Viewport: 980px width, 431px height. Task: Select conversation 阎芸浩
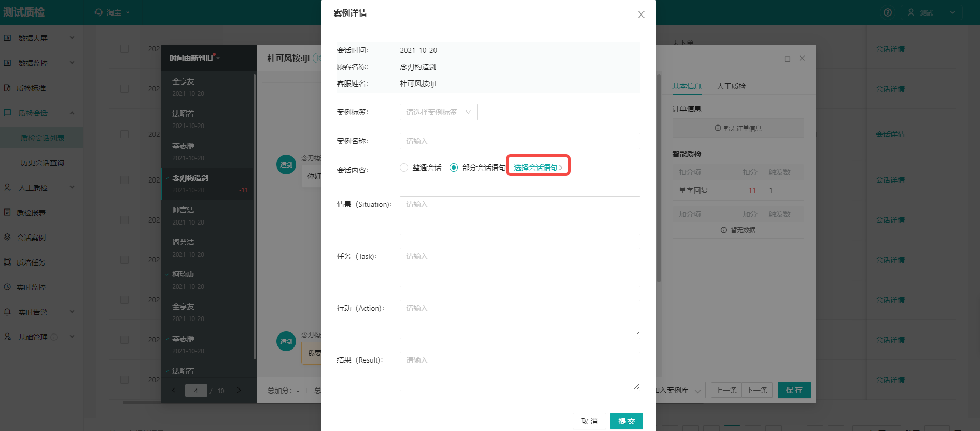pos(207,248)
